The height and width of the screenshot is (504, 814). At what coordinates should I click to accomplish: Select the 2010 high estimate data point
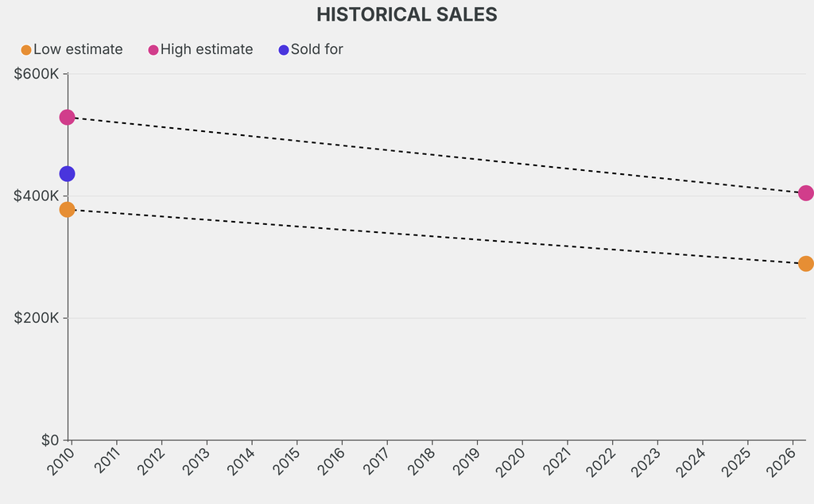tap(67, 118)
